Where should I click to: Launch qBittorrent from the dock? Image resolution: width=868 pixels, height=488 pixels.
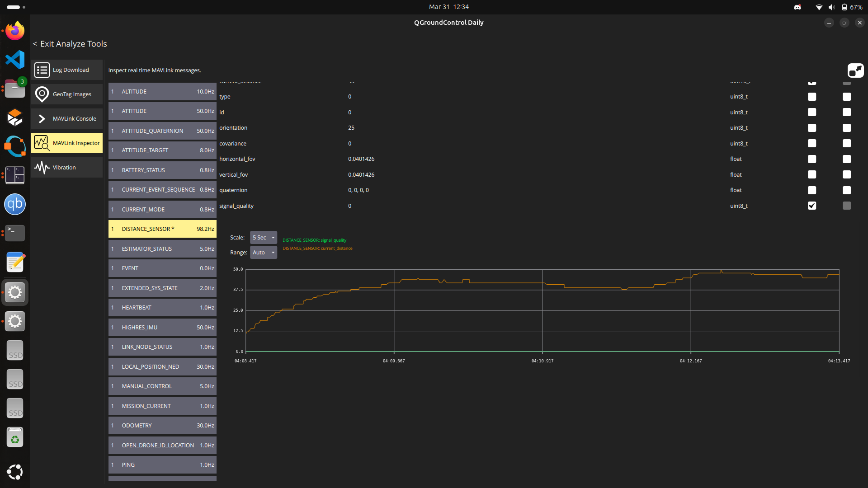coord(15,204)
